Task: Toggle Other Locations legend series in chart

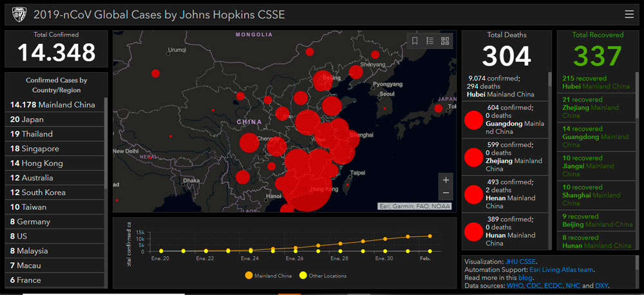Action: pos(323,276)
